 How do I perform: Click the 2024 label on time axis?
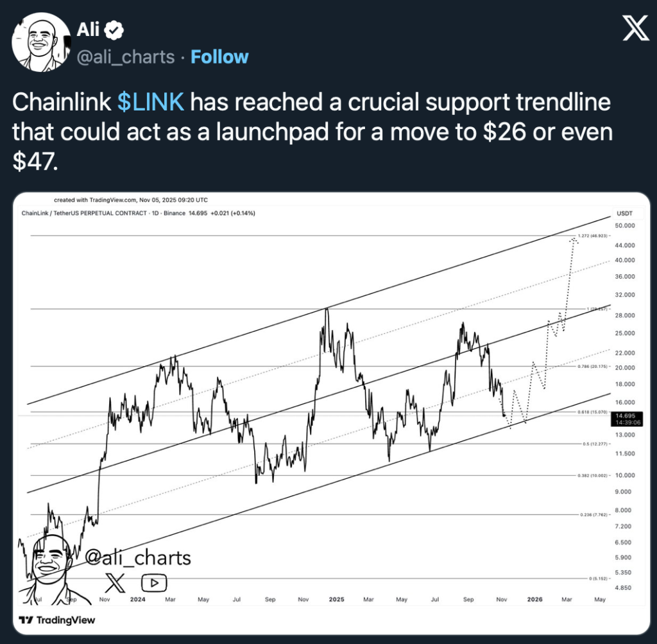(139, 599)
